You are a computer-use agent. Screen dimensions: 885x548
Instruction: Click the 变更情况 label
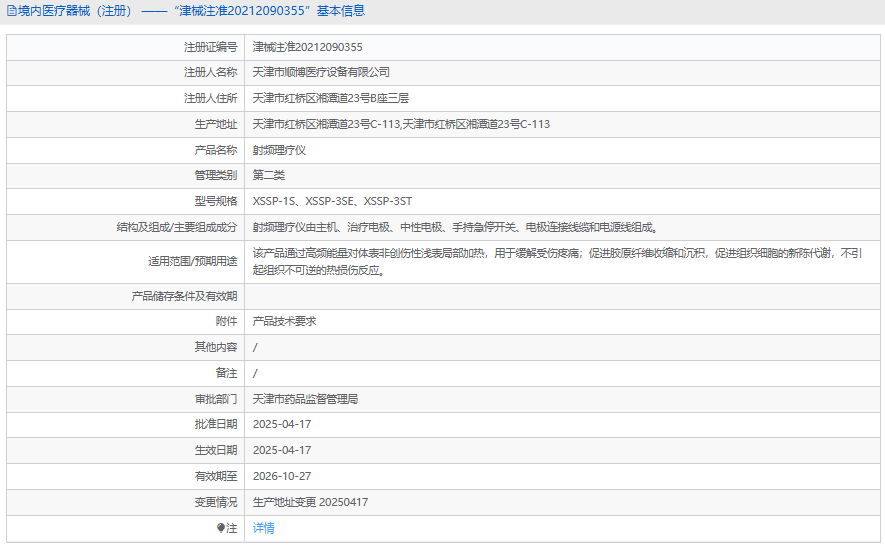click(x=216, y=502)
